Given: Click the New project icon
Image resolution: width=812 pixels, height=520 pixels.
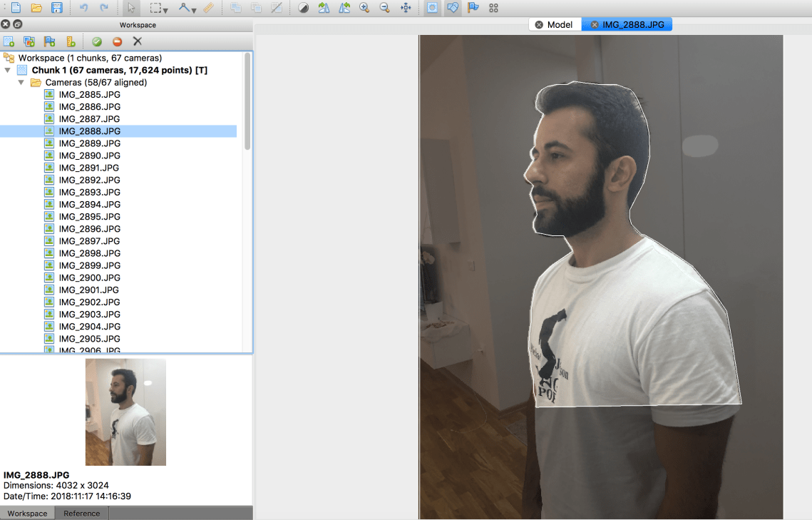Looking at the screenshot, I should point(16,8).
